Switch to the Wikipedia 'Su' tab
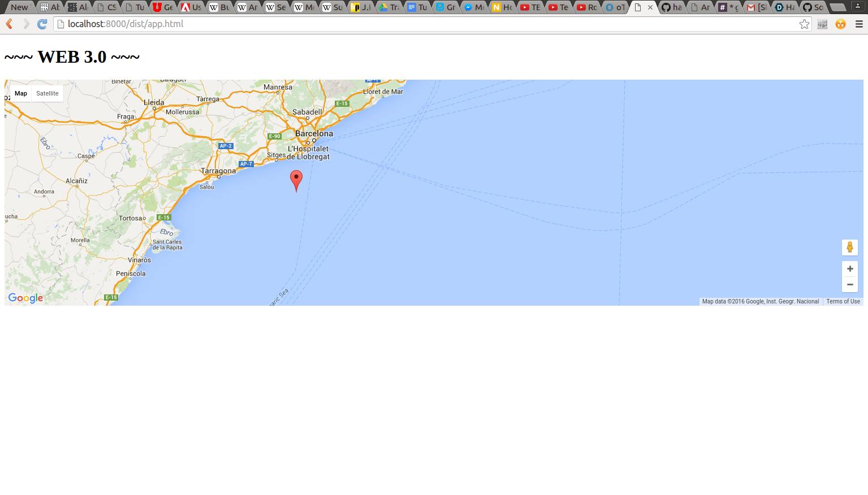This screenshot has height=495, width=868. (332, 7)
